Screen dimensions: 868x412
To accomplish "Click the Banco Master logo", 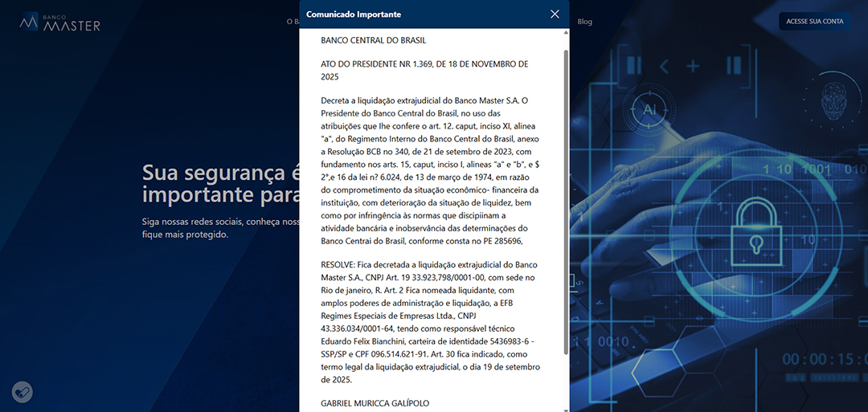I will 59,21.
